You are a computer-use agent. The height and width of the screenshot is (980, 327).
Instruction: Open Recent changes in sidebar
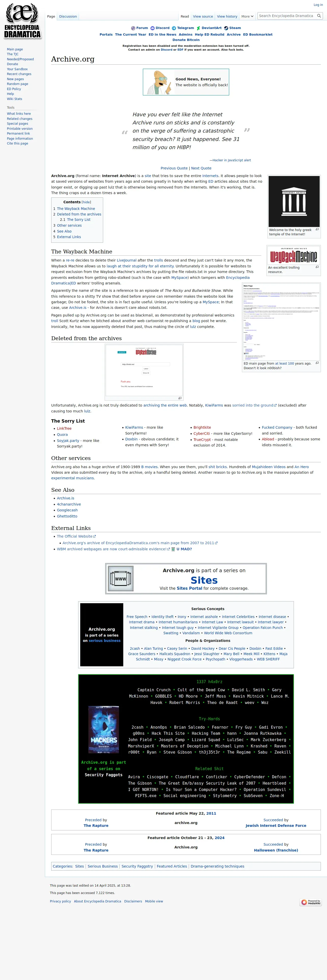(19, 74)
